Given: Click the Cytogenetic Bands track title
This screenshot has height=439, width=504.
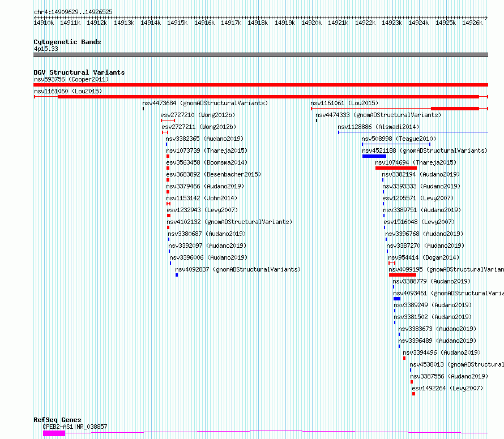Looking at the screenshot, I should [67, 42].
